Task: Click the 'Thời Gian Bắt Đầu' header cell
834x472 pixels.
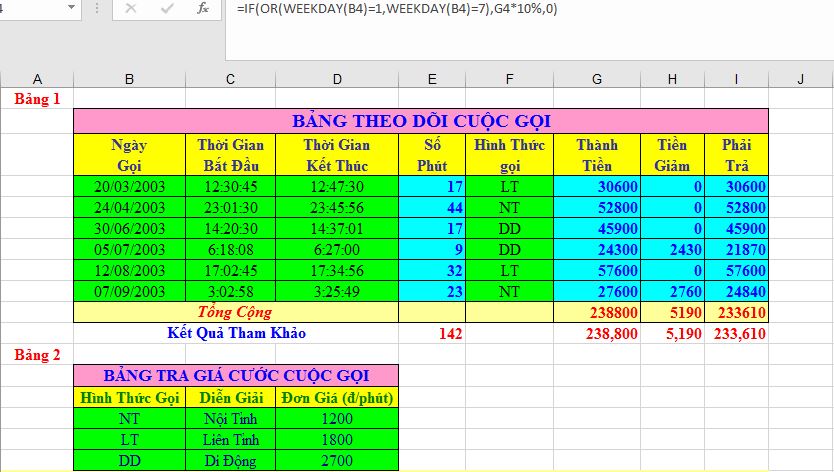Action: (230, 155)
